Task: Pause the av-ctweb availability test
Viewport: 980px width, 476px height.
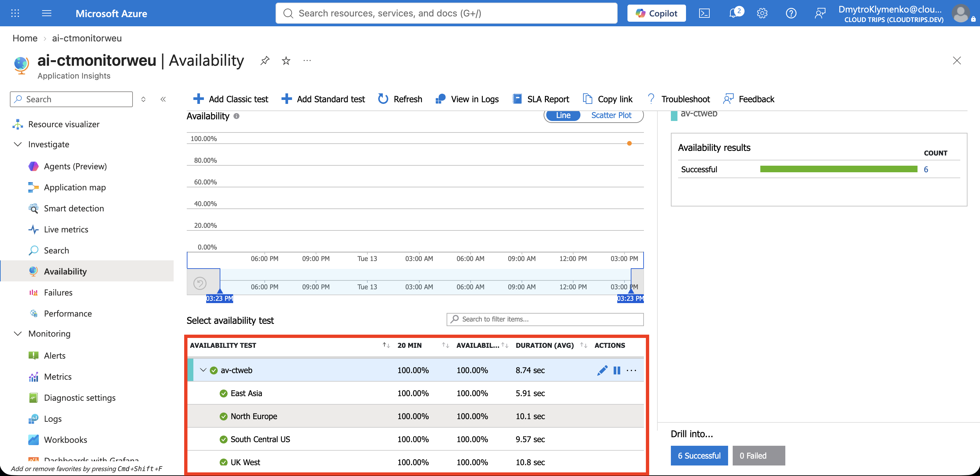Action: 617,370
